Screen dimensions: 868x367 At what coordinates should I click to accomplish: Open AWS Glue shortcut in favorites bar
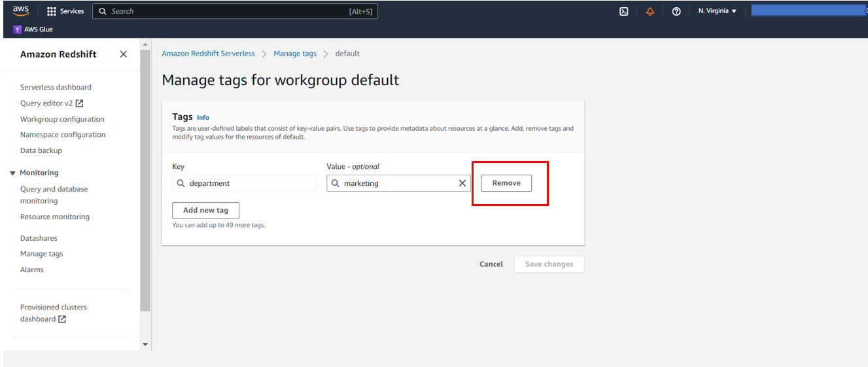[33, 29]
